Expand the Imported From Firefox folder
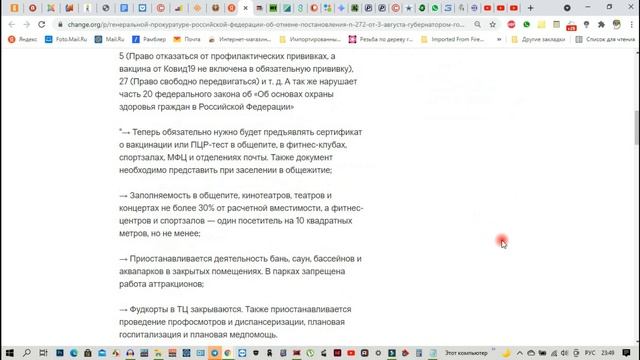Image resolution: width=640 pixels, height=360 pixels. 453,39
